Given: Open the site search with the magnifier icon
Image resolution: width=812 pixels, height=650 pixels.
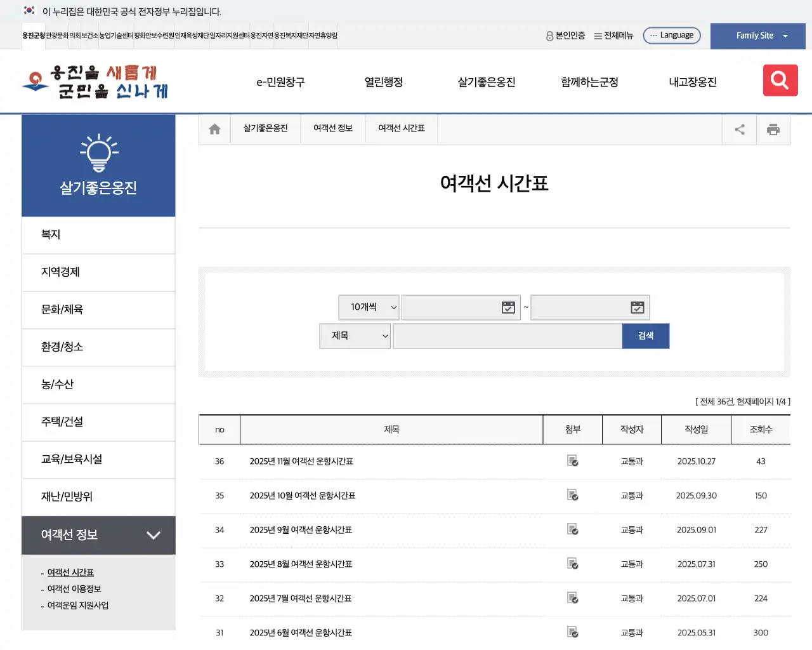Looking at the screenshot, I should point(780,81).
